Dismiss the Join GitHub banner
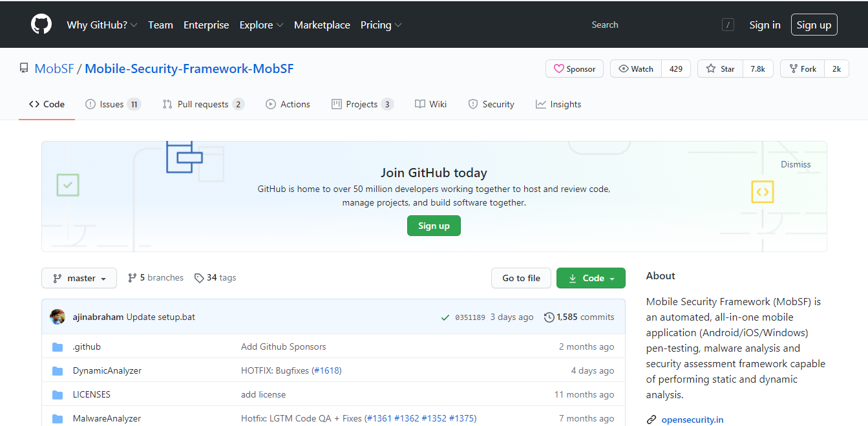The height and width of the screenshot is (426, 868). [796, 164]
